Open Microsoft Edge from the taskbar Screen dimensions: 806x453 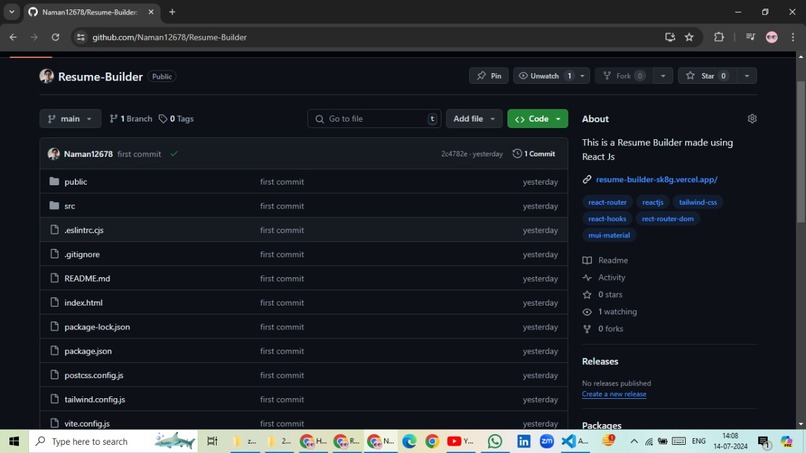point(409,441)
